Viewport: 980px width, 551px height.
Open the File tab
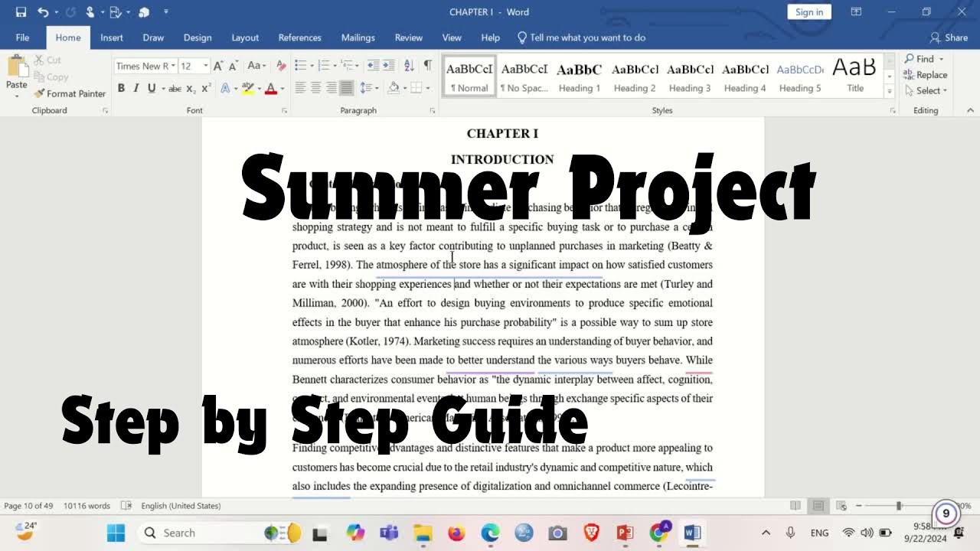[22, 37]
